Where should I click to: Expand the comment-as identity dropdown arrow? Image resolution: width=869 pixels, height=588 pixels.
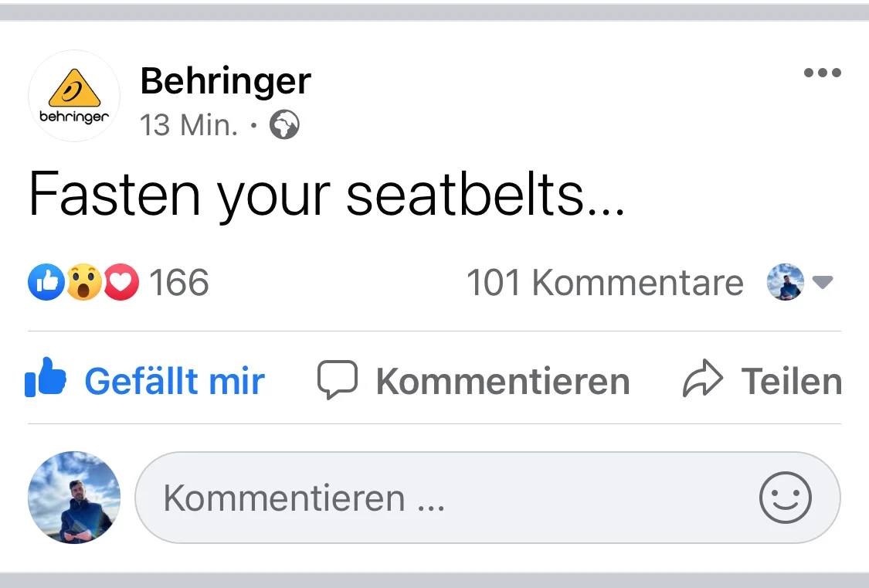coord(823,283)
